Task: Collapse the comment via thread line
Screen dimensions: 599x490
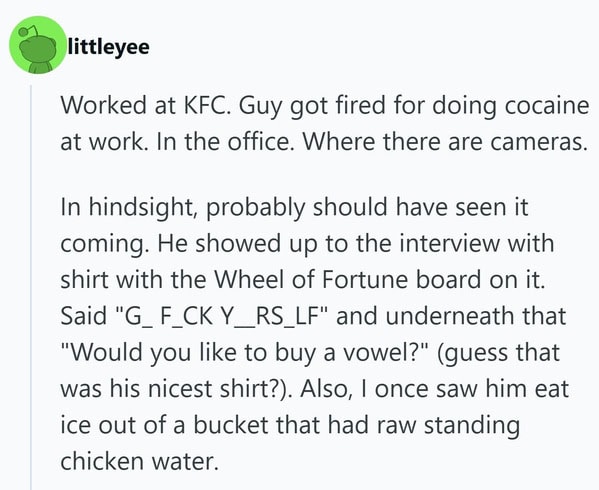Action: pyautogui.click(x=31, y=287)
